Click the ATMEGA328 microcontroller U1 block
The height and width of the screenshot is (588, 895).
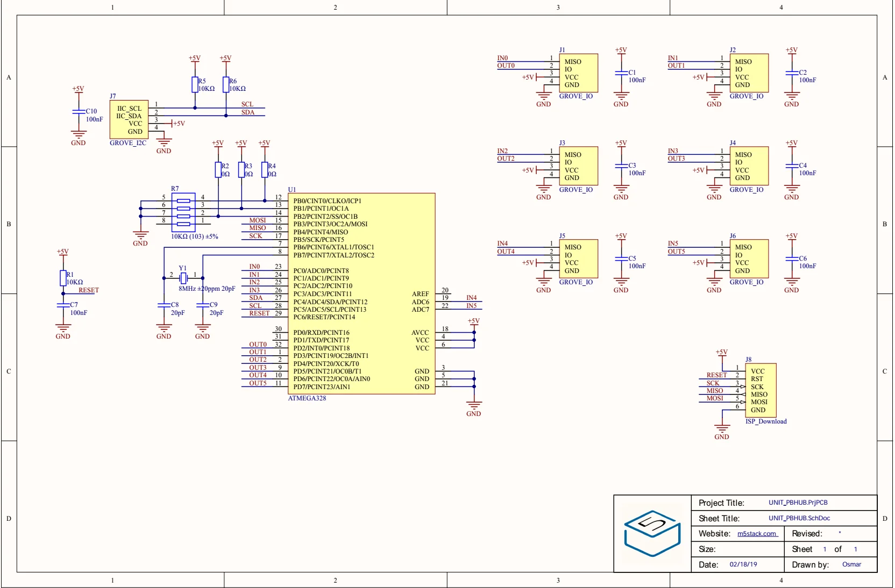pos(361,294)
